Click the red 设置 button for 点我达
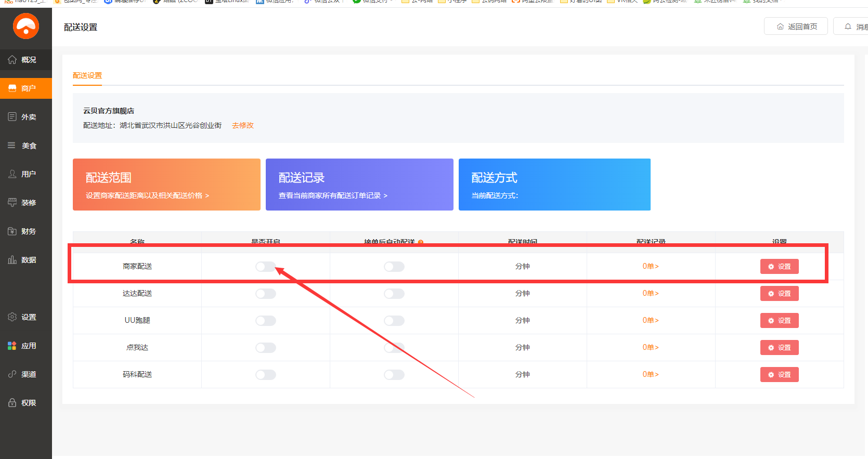The height and width of the screenshot is (459, 868). coord(780,348)
